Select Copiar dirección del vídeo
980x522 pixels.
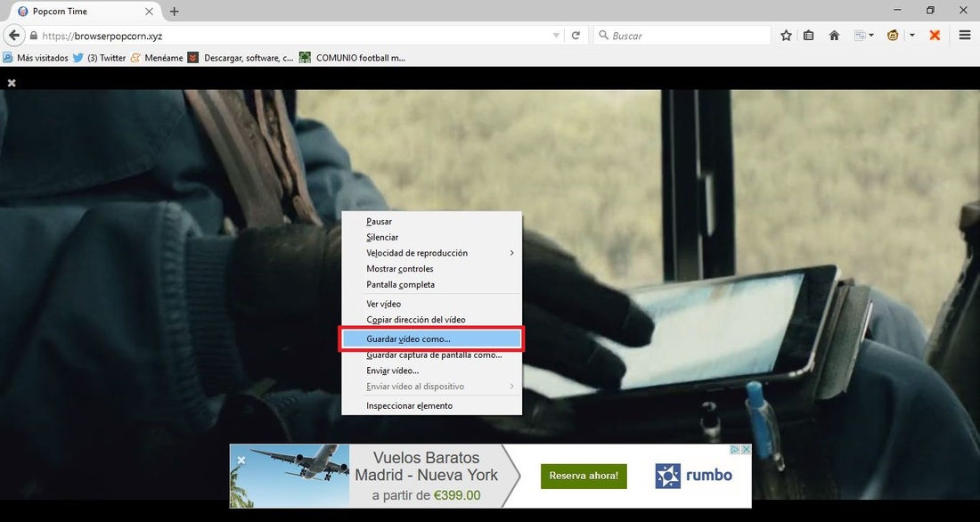point(431,320)
